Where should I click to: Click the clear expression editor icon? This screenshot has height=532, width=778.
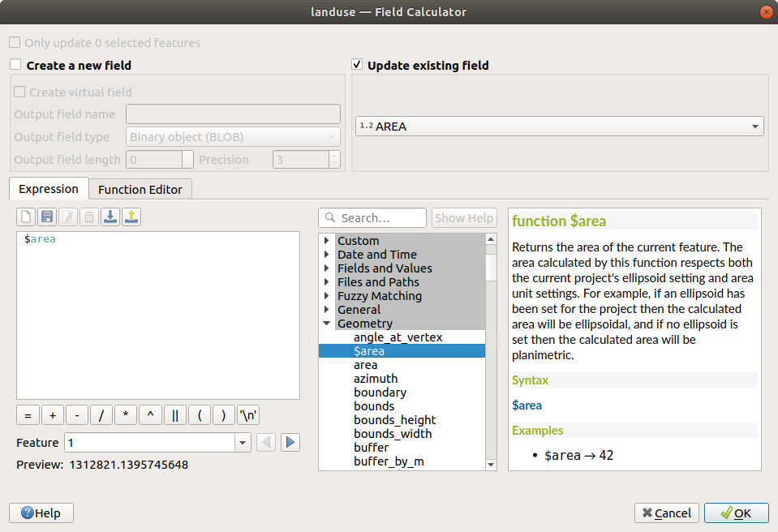26,217
